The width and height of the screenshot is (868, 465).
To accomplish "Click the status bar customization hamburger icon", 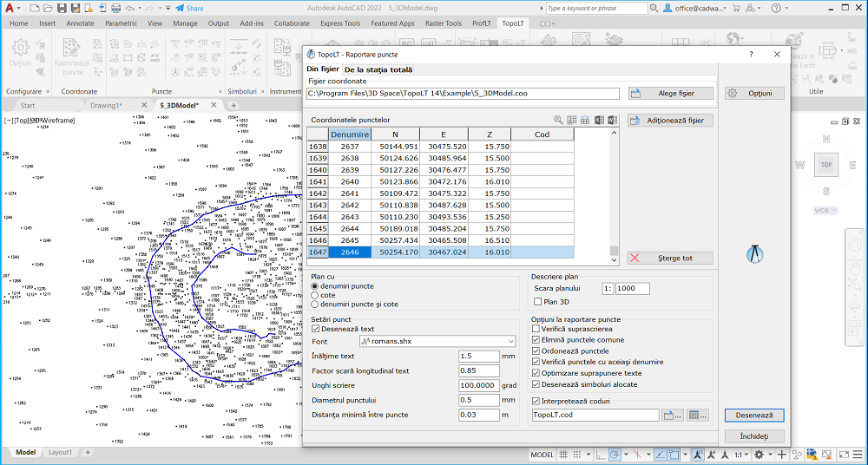I will tap(857, 455).
